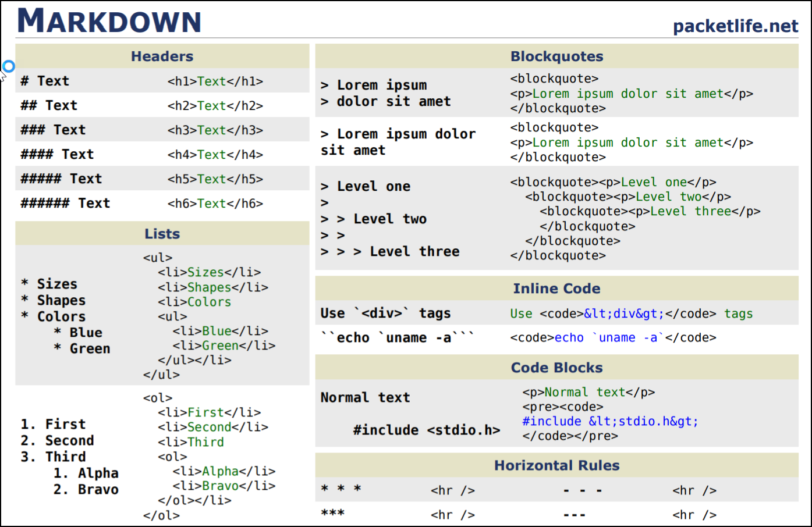Click the '> > > Level three' line
Screen dimensions: 812x527
click(390, 251)
